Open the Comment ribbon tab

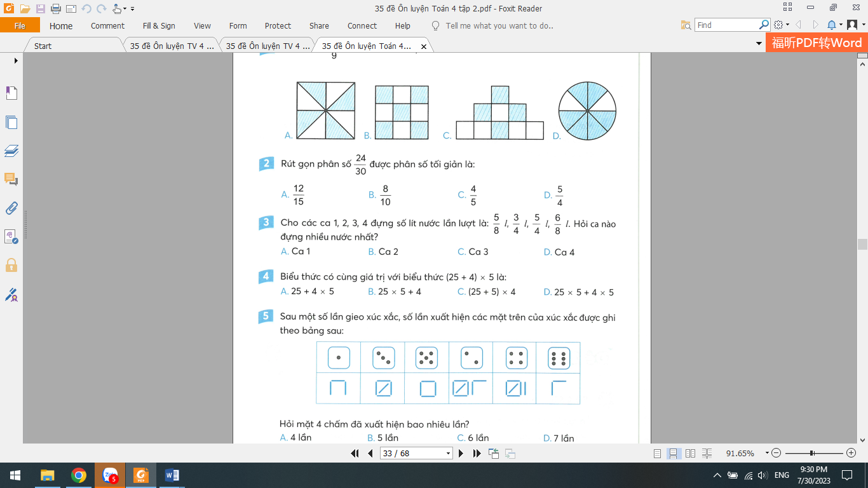pos(107,26)
